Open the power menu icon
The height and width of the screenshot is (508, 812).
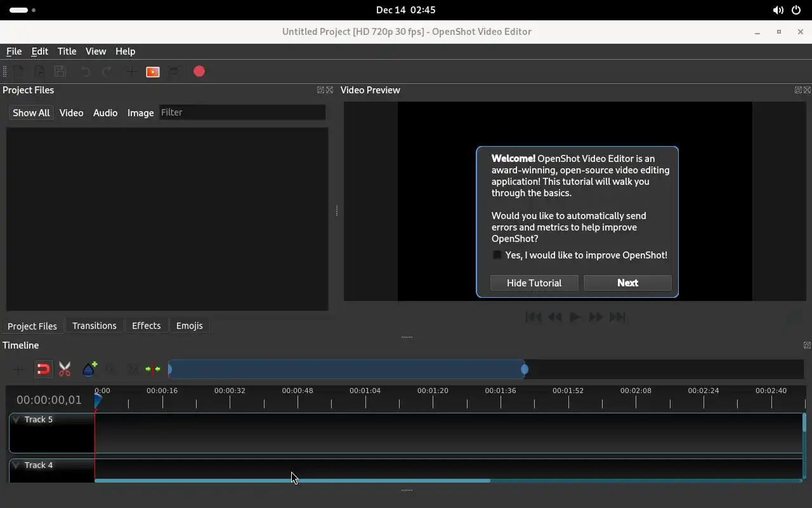point(796,10)
